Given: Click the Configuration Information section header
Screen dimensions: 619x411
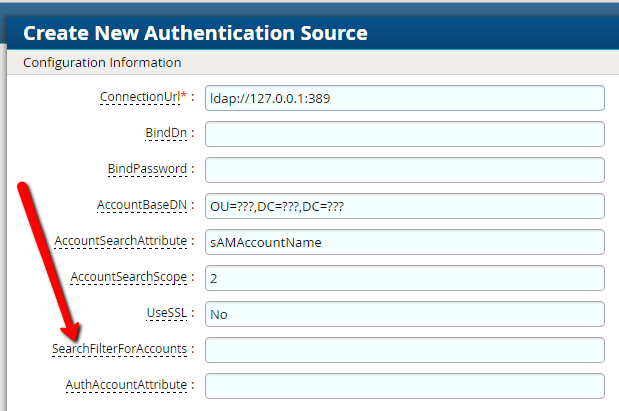Looking at the screenshot, I should pos(102,62).
